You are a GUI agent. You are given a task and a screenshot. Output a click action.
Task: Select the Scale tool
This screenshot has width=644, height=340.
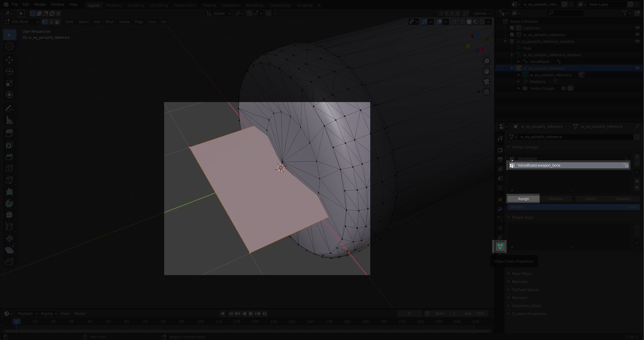(9, 83)
